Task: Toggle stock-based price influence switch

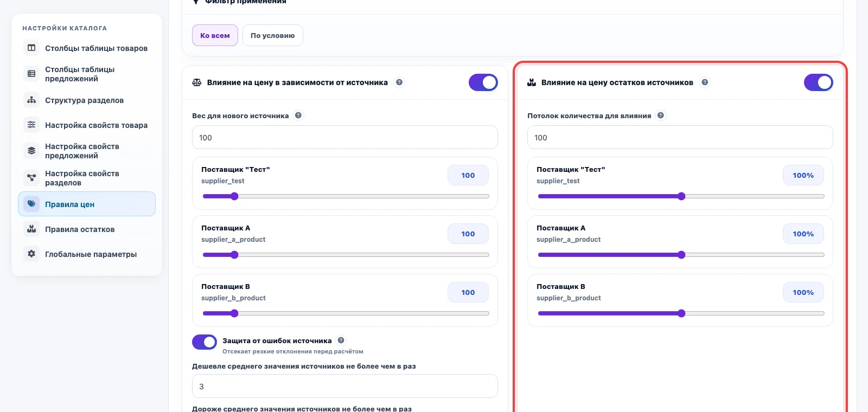Action: point(819,82)
